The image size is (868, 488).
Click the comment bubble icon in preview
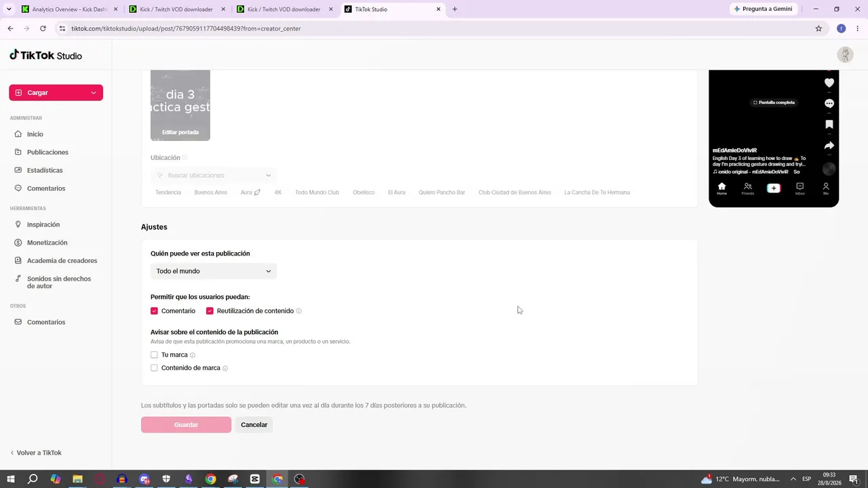pos(829,104)
